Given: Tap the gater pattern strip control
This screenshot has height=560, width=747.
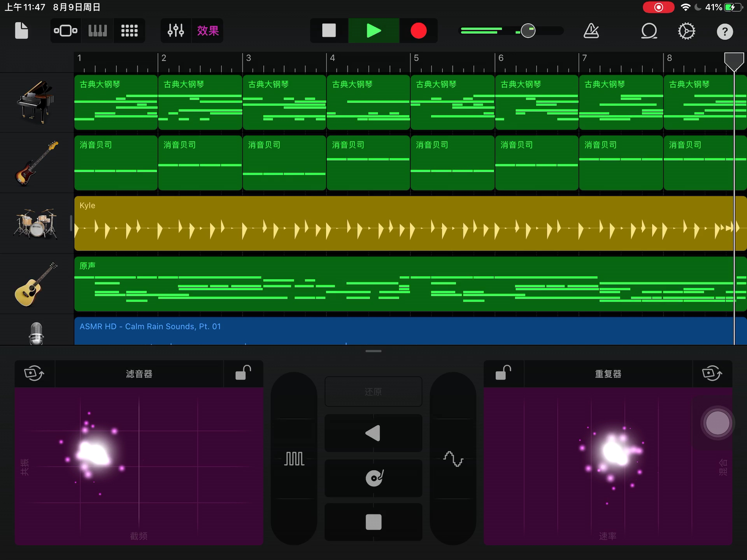Looking at the screenshot, I should pyautogui.click(x=294, y=459).
